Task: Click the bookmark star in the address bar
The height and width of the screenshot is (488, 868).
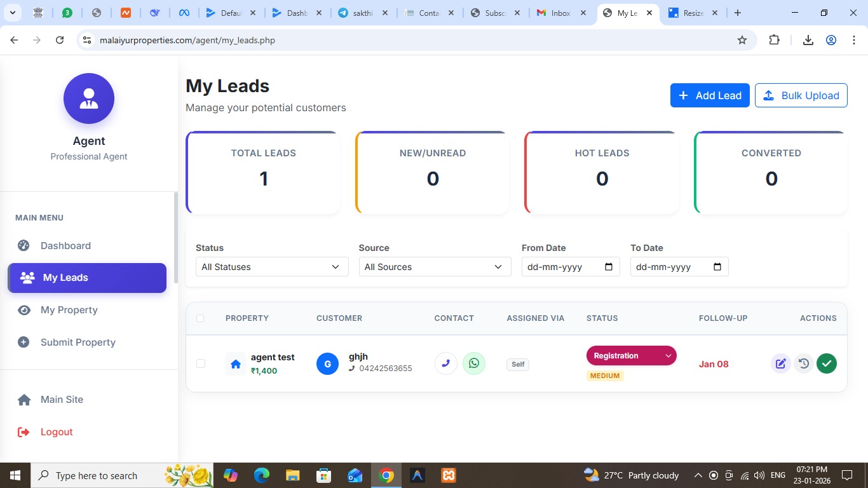Action: click(x=742, y=39)
